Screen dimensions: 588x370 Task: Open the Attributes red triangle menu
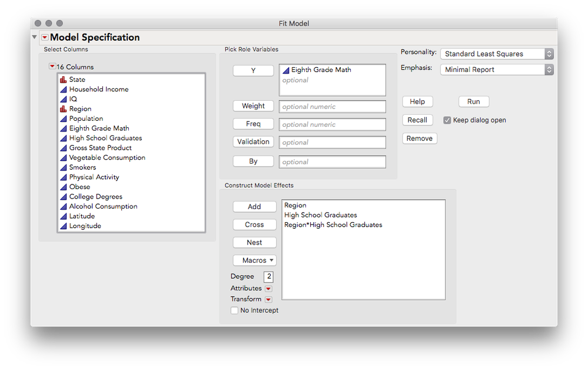pos(268,289)
